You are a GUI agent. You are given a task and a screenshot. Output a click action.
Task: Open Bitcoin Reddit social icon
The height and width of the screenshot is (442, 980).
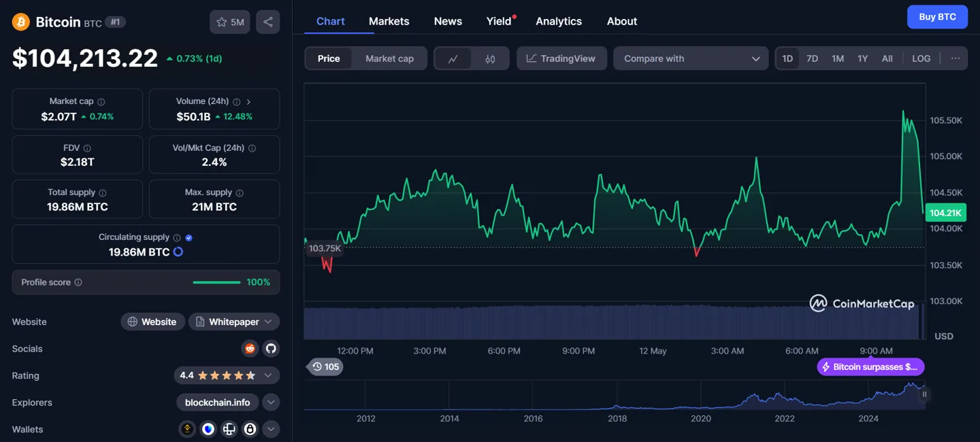tap(250, 349)
